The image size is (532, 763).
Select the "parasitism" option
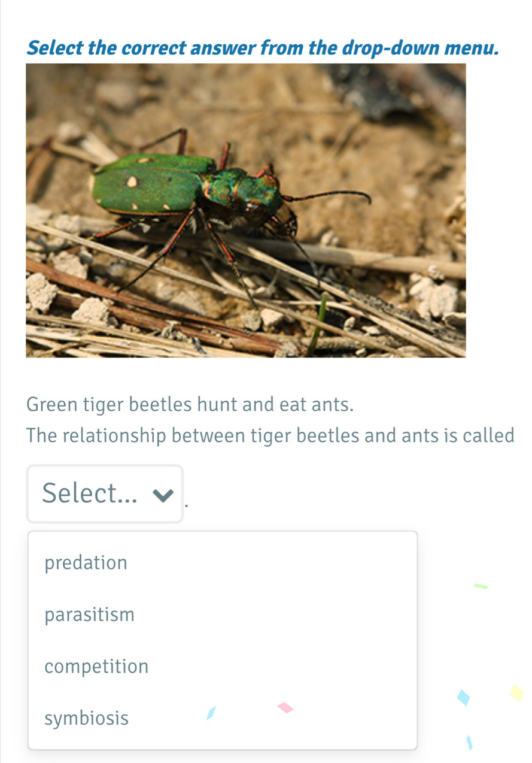click(90, 614)
